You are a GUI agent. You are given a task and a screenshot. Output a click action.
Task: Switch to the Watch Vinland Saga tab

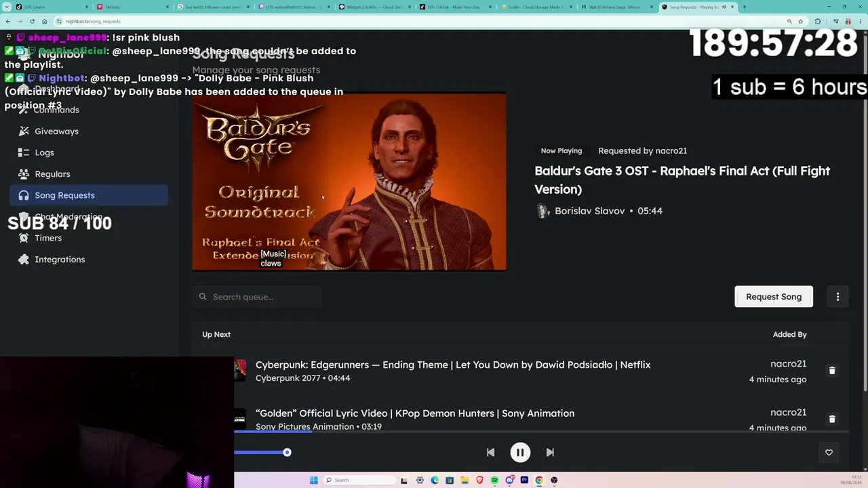point(615,7)
